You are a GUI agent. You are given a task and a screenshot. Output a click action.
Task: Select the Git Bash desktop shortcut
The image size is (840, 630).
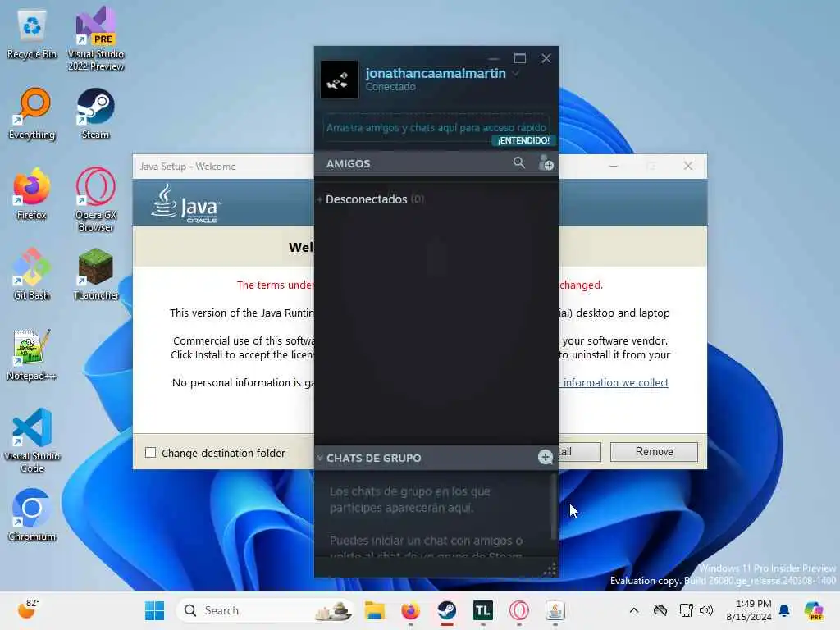pos(32,274)
